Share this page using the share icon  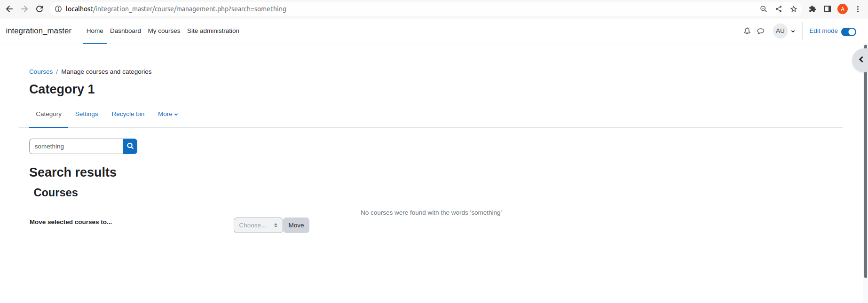(x=779, y=9)
